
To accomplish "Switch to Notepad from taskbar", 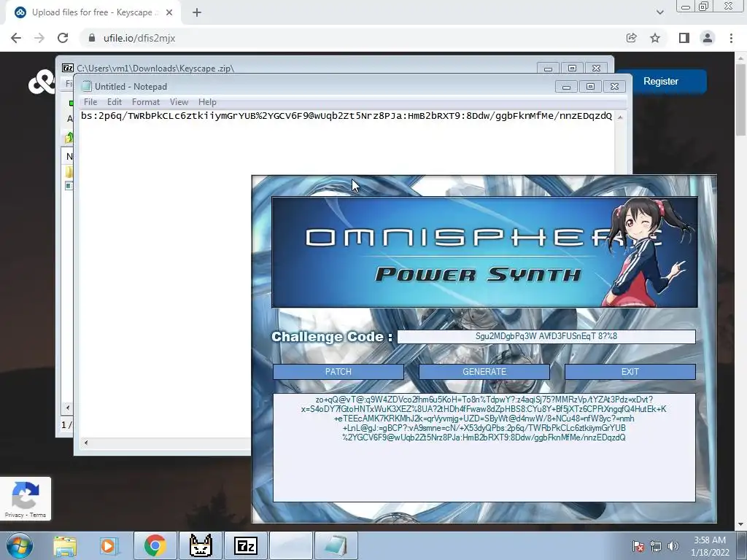I will (x=336, y=545).
